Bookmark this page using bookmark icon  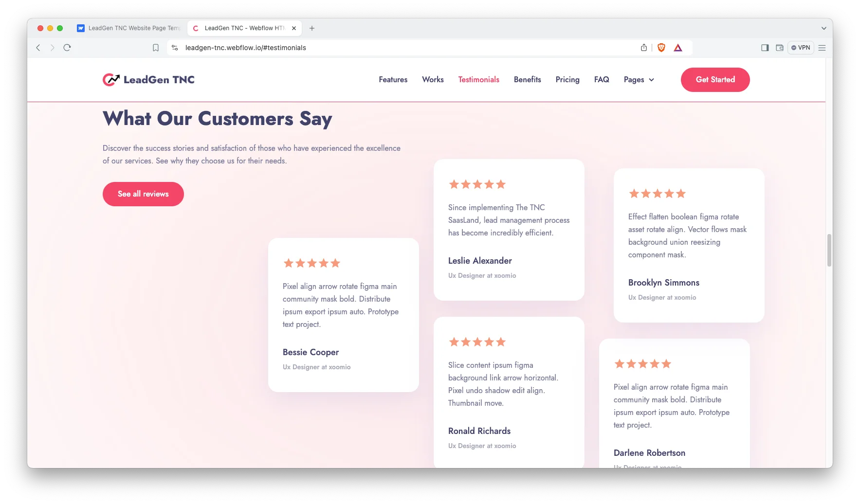click(156, 48)
